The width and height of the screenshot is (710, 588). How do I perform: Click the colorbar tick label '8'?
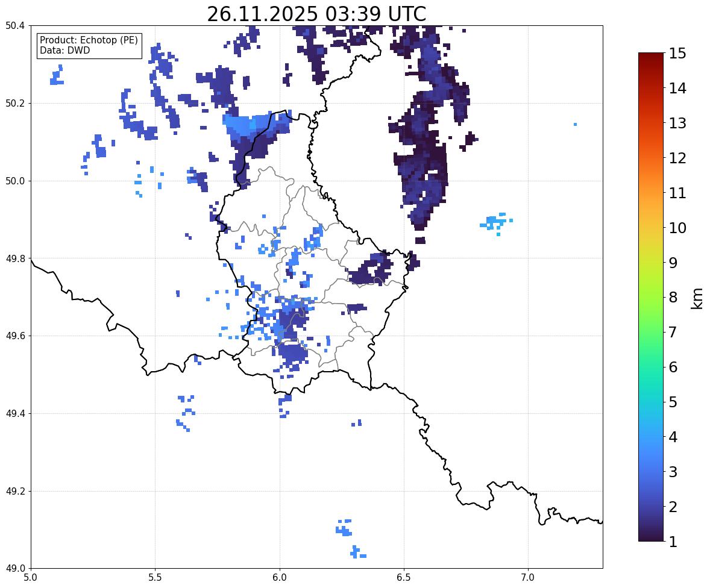673,298
